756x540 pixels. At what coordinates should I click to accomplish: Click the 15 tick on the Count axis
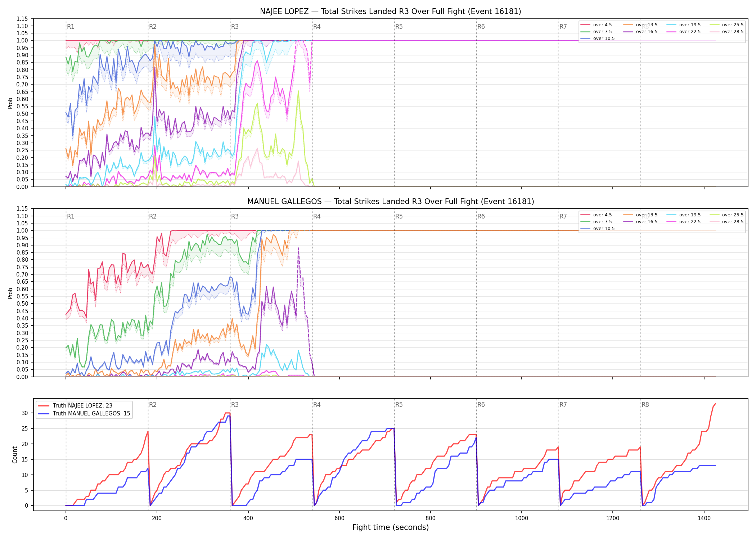coord(25,459)
